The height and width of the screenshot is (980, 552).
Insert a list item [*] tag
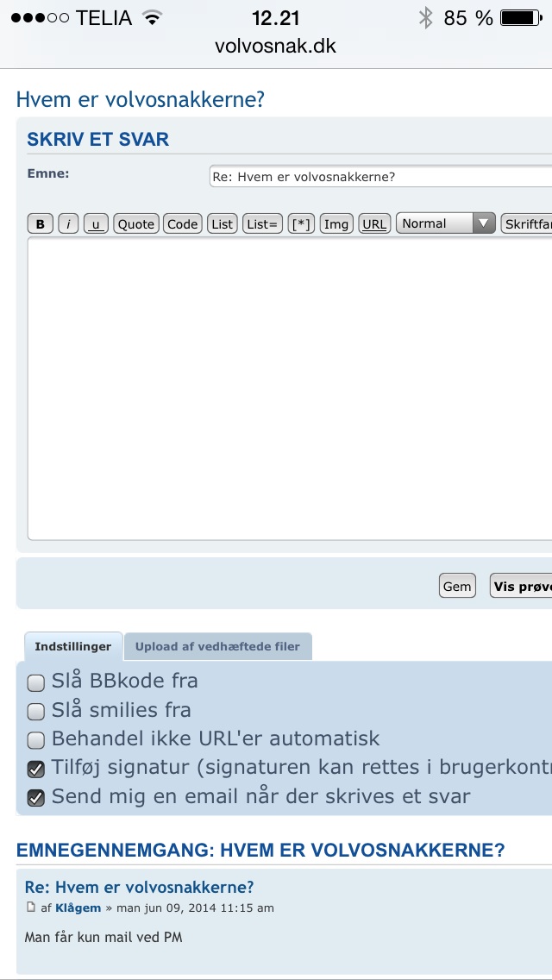(x=301, y=223)
